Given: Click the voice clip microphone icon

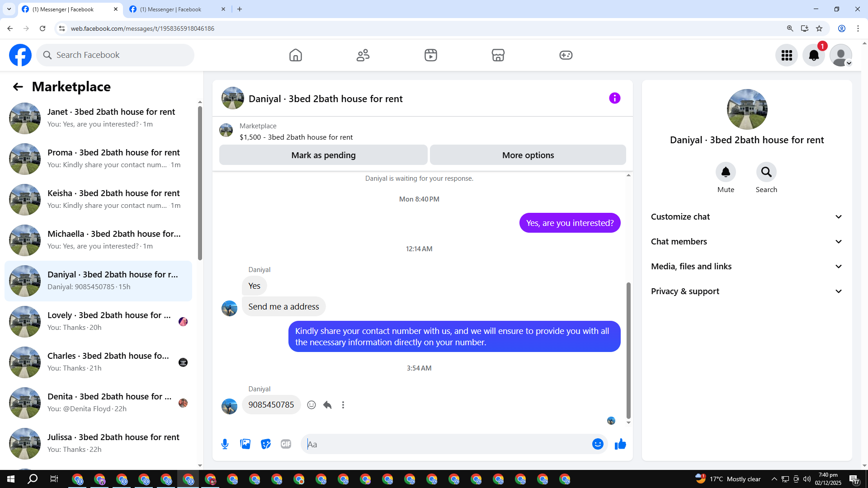Looking at the screenshot, I should 225,444.
